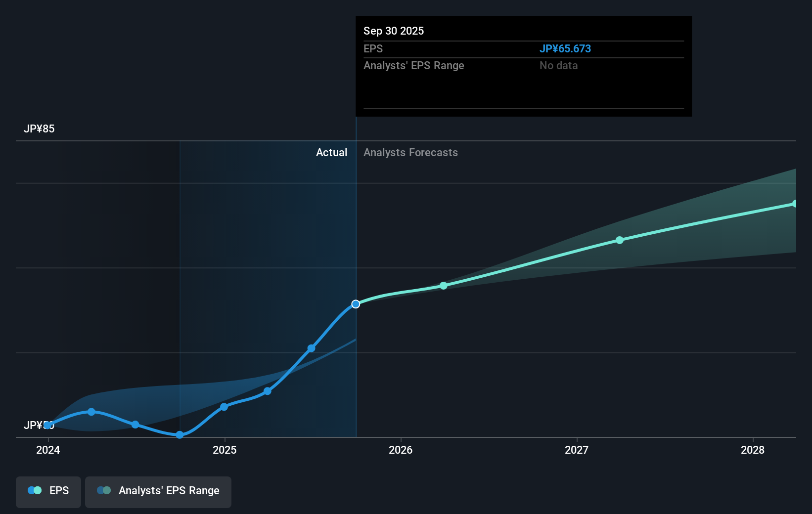Click the No data text in tooltip

click(558, 65)
